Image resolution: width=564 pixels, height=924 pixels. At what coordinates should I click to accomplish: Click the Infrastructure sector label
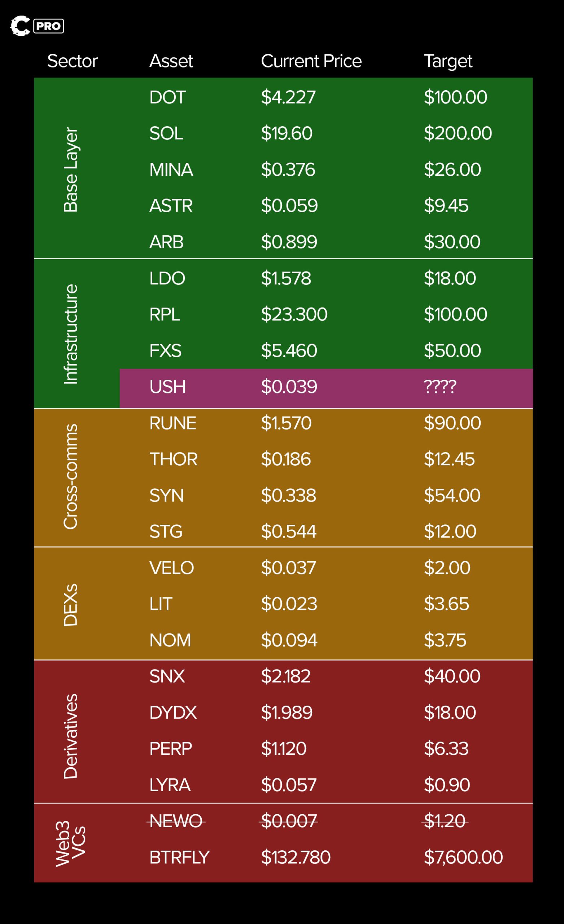(x=70, y=334)
